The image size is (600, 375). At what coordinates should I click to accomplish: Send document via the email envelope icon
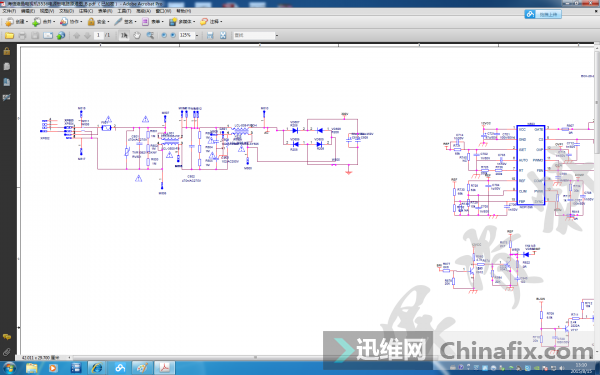pos(48,35)
